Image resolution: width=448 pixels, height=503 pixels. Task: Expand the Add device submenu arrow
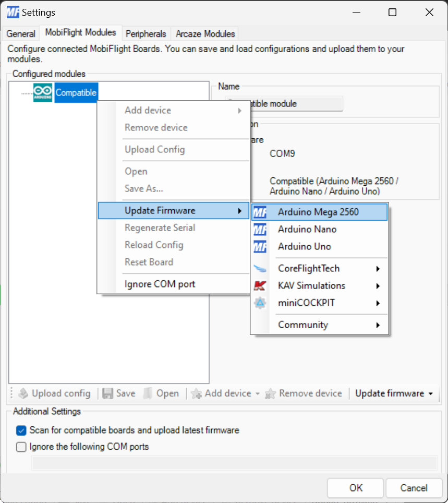click(239, 110)
